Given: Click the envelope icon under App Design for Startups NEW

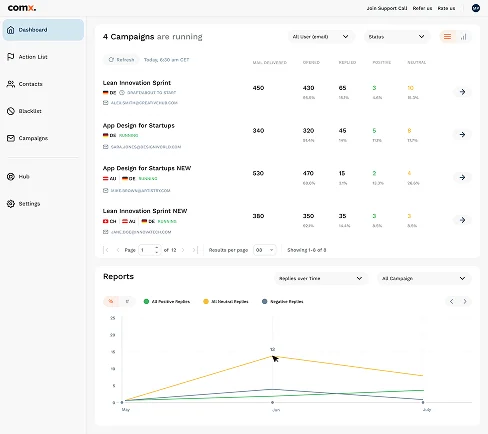Looking at the screenshot, I should [106, 190].
